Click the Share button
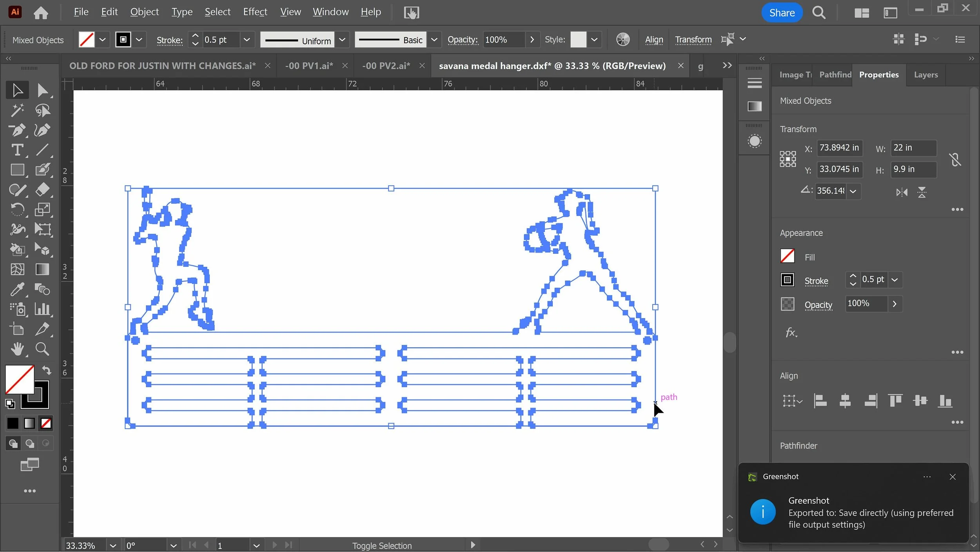The height and width of the screenshot is (552, 980). pyautogui.click(x=782, y=13)
